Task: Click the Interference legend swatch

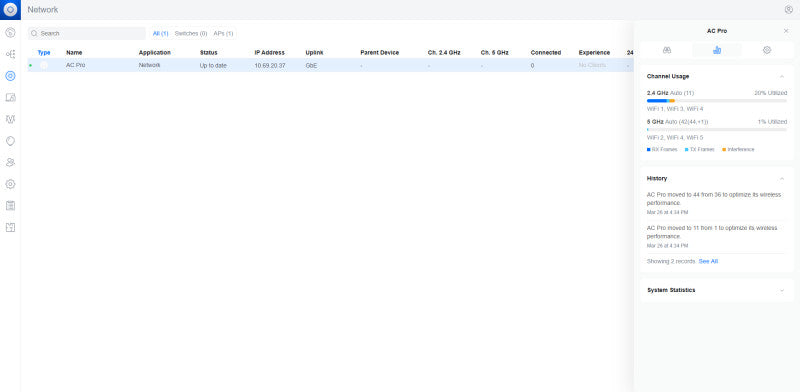Action: [x=724, y=150]
